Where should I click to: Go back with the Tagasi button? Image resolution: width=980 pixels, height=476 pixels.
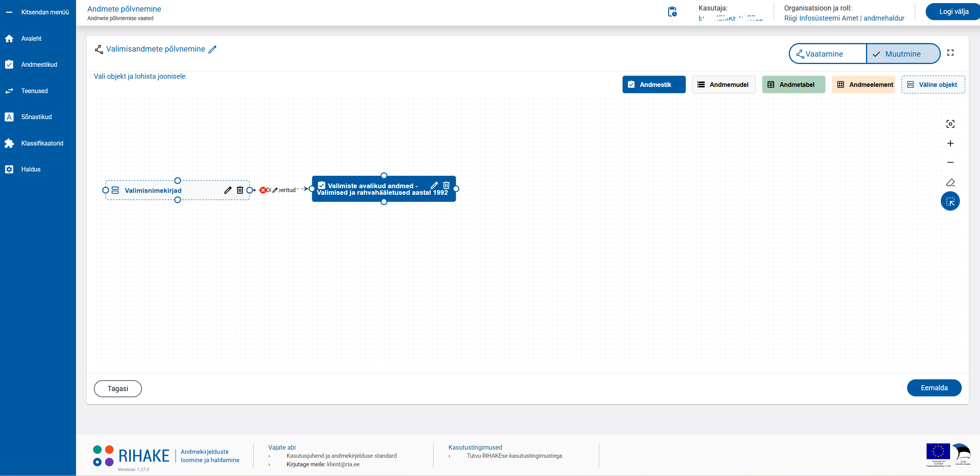pyautogui.click(x=118, y=389)
